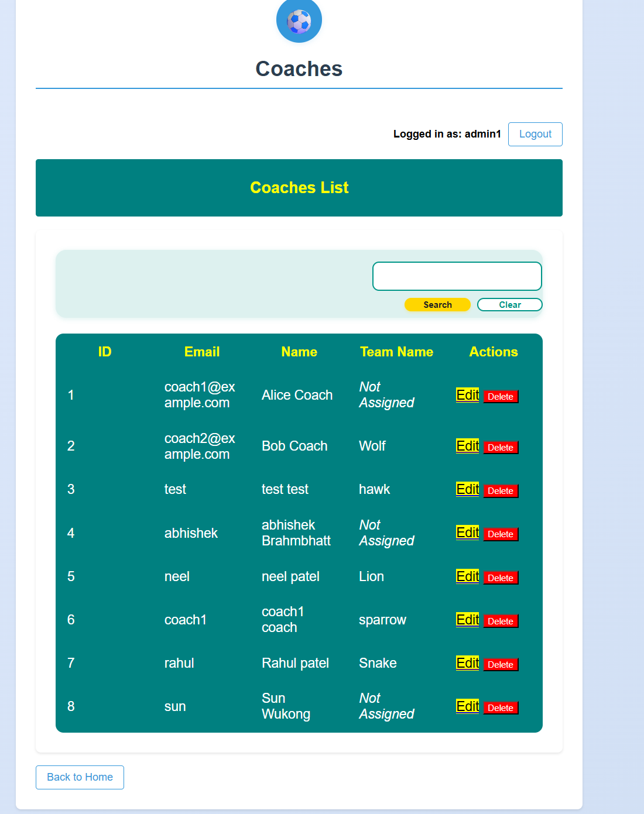
Task: Click the Rahul patel name cell
Action: point(295,663)
